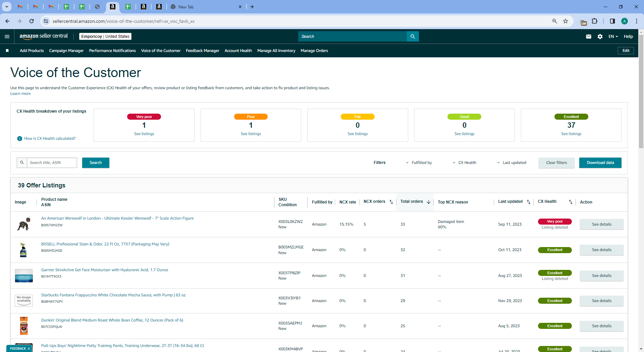This screenshot has width=644, height=352.
Task: Expand the Fulfilled by filter dropdown
Action: coord(419,163)
